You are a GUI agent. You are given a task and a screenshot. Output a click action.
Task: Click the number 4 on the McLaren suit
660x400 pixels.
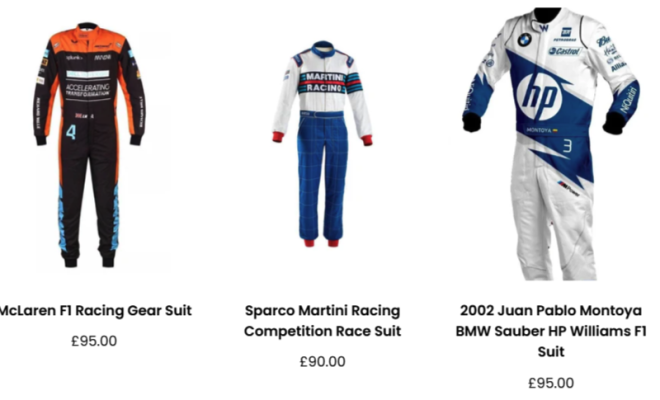coord(71,132)
